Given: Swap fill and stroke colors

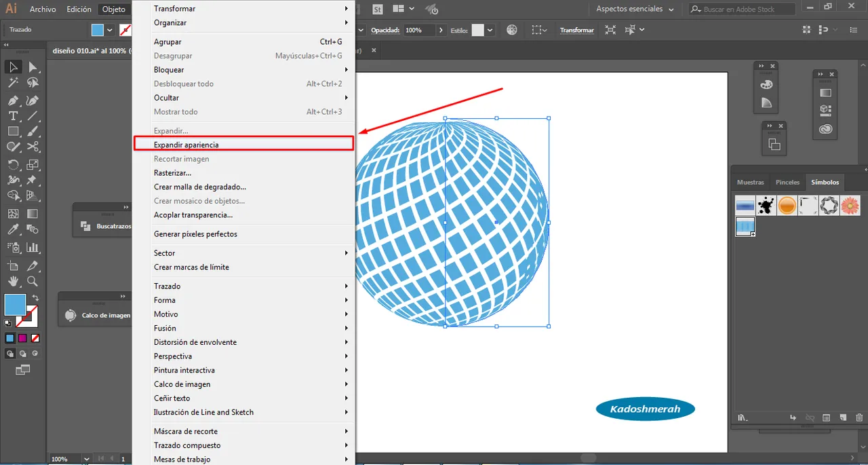Looking at the screenshot, I should point(35,298).
